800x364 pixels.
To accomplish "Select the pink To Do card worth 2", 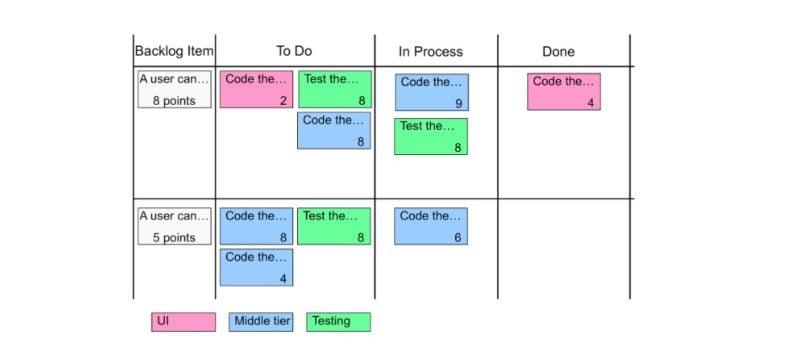I will [256, 89].
